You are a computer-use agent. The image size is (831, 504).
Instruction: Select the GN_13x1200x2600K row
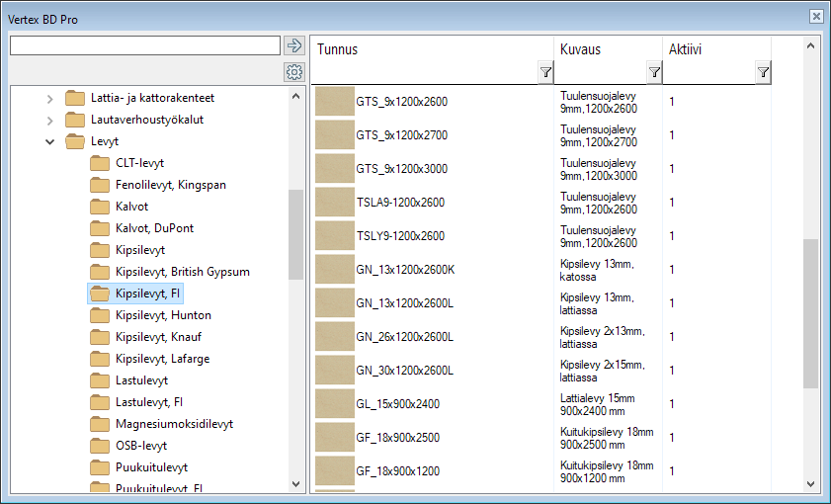pyautogui.click(x=405, y=270)
